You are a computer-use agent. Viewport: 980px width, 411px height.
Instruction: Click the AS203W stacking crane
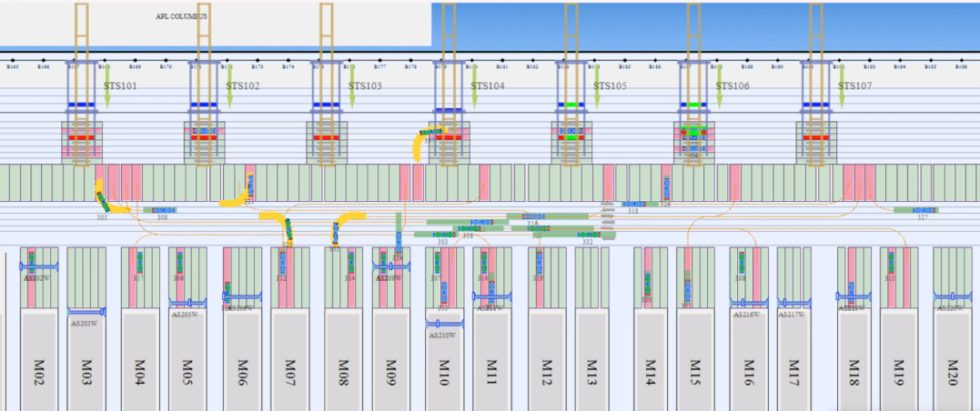(x=86, y=312)
